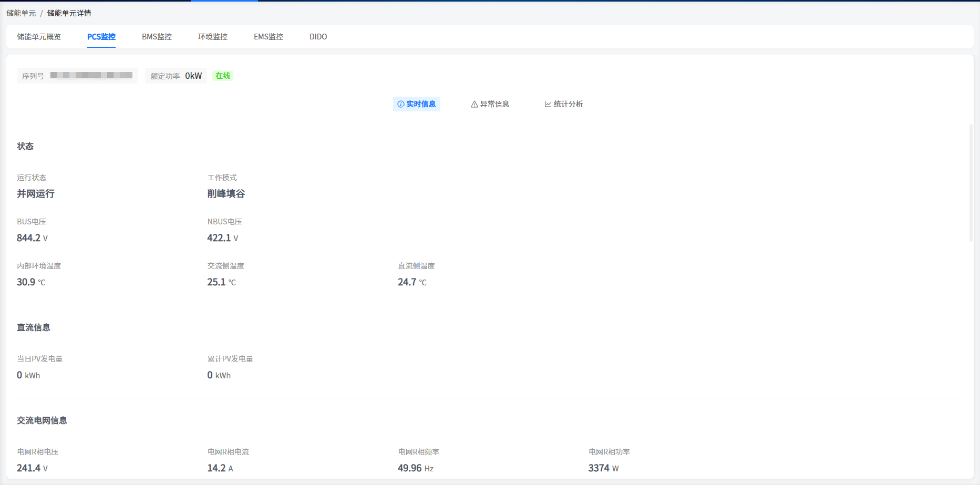Click the 储能单元详情 breadcrumb item

(69, 13)
